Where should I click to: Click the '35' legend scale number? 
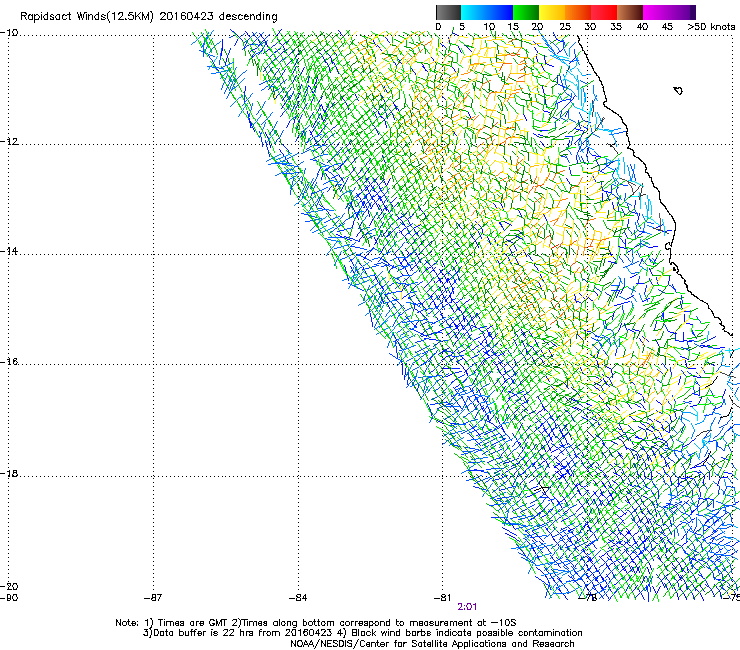(x=616, y=27)
